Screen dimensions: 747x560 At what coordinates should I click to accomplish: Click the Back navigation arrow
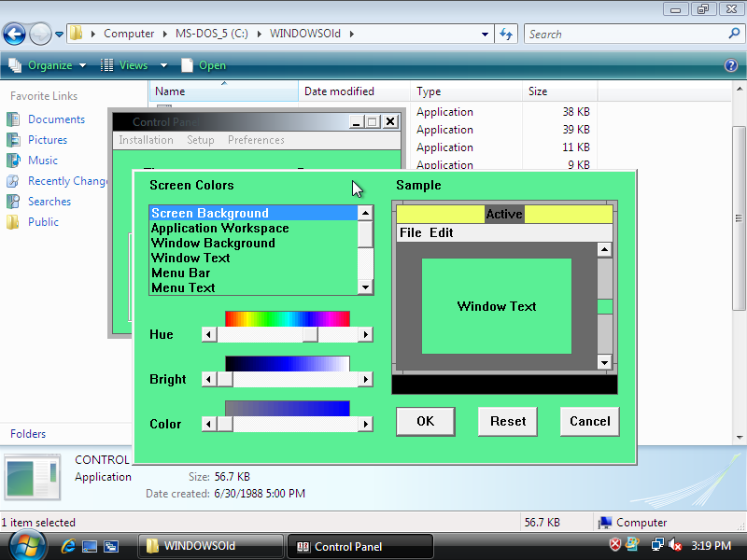(14, 35)
